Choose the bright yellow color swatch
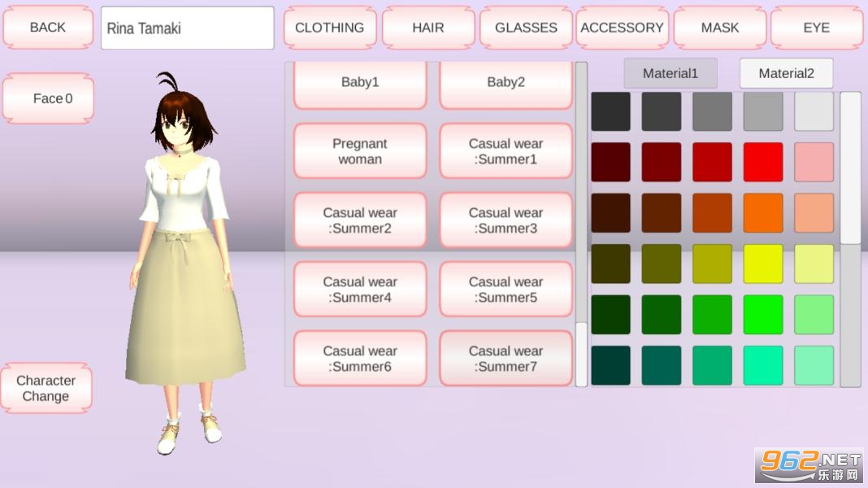868x488 pixels. pos(763,264)
